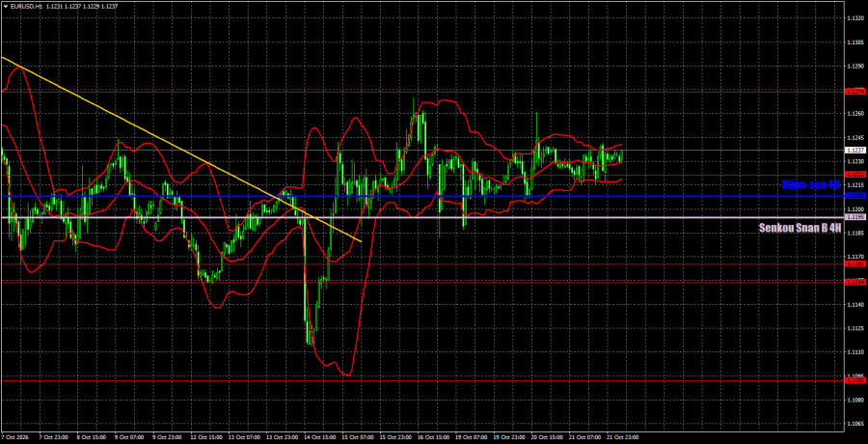Click the 19 Oct 07:00 time label
This screenshot has width=868, height=444.
pyautogui.click(x=472, y=437)
